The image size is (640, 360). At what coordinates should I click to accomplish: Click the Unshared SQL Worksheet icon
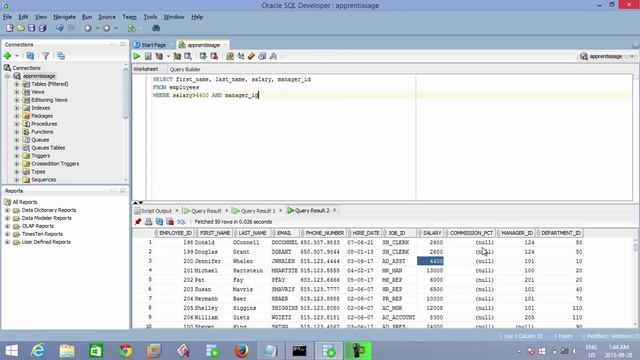point(230,56)
